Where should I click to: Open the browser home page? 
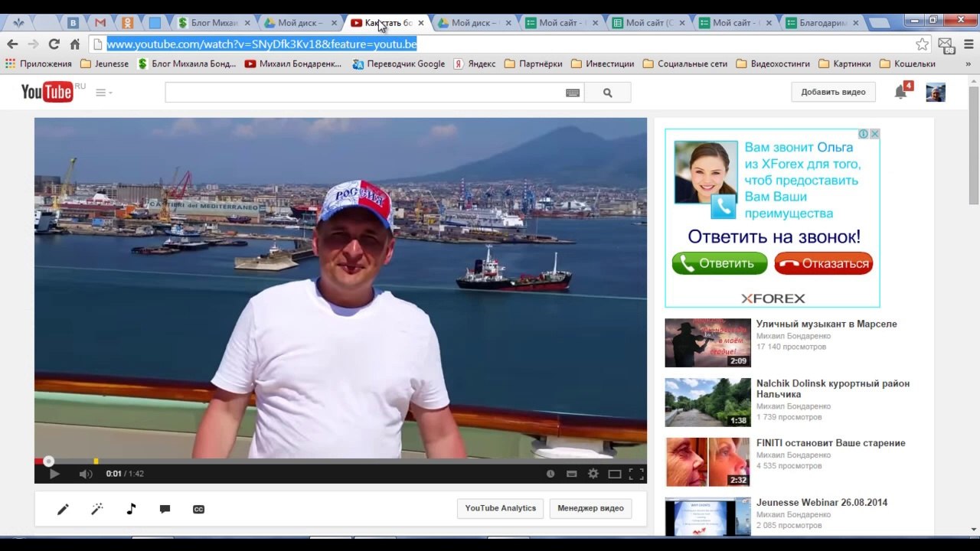[74, 44]
